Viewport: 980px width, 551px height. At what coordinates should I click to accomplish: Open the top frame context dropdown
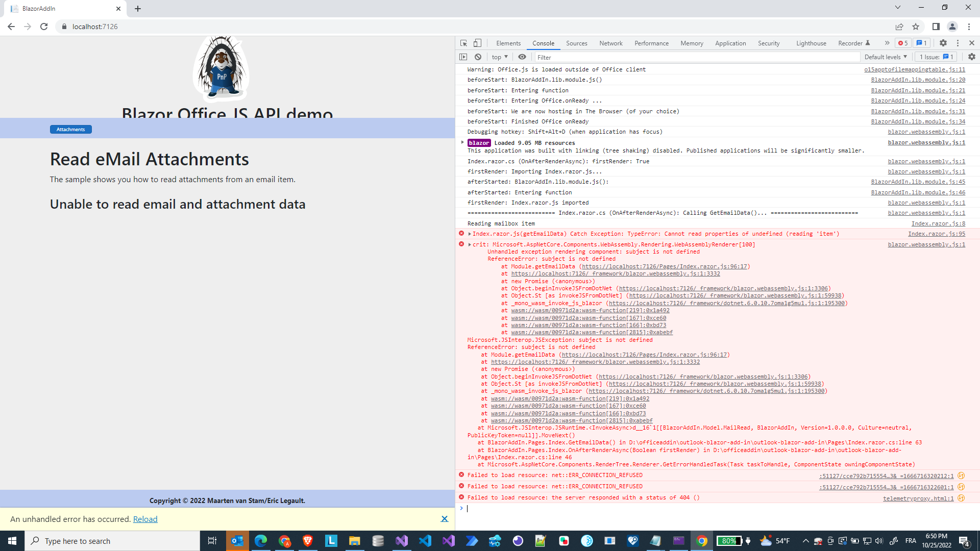[499, 57]
